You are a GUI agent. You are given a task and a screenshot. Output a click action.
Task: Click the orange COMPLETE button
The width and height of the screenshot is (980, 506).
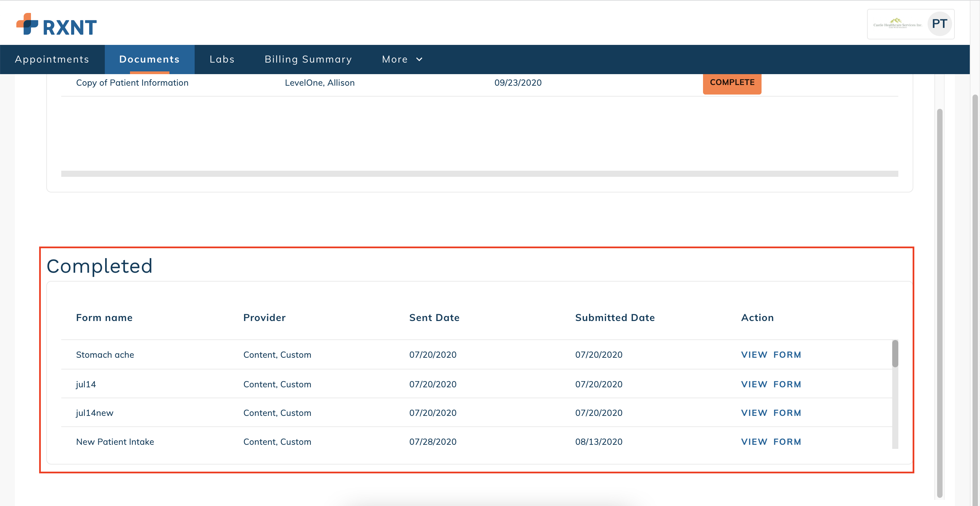[x=732, y=83]
